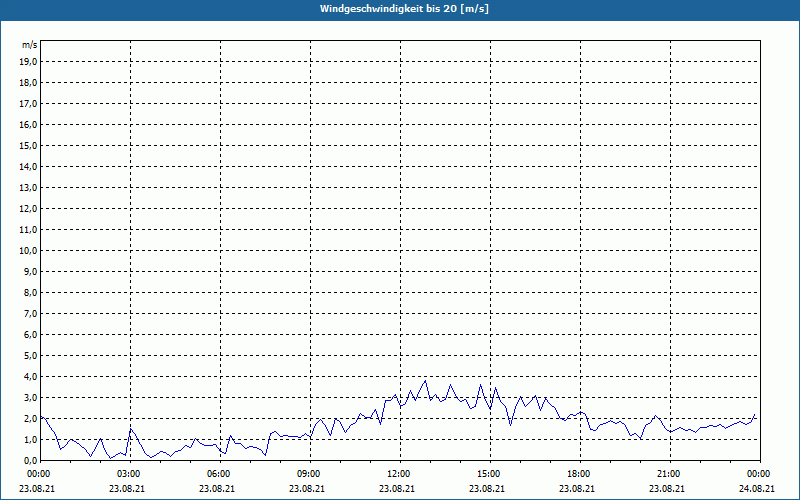
Task: Click the 1,0 y-axis label
Action: click(30, 440)
